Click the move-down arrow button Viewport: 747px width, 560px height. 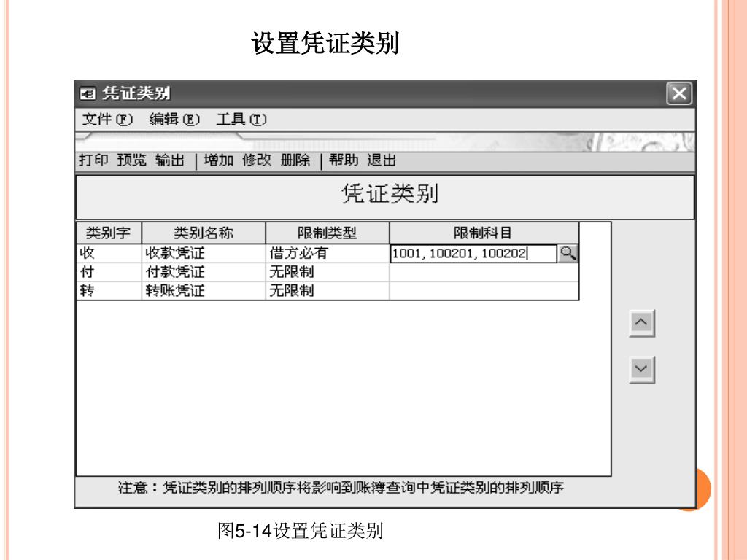click(x=642, y=370)
